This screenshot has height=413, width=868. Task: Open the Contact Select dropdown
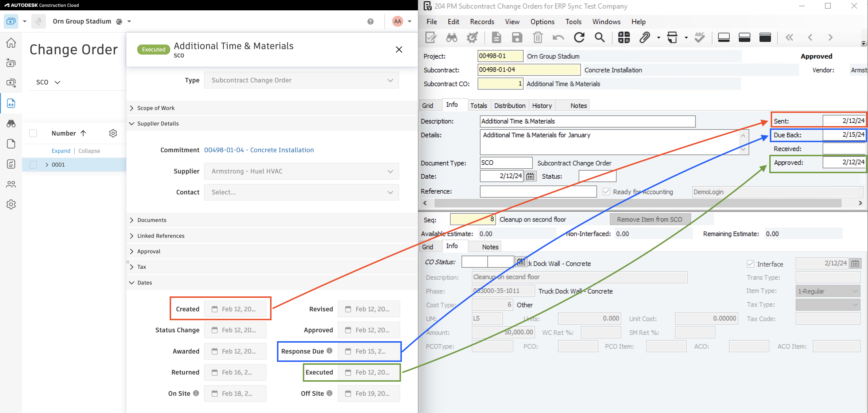pos(301,192)
